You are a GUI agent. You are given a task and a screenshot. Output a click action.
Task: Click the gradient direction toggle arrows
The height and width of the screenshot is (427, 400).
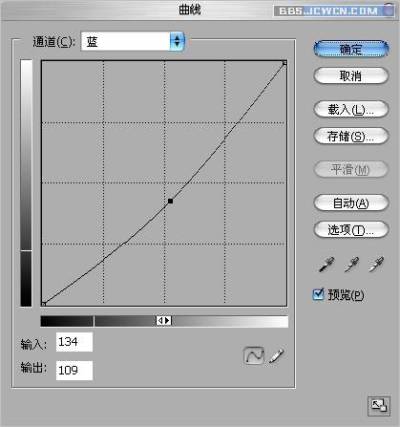click(164, 321)
